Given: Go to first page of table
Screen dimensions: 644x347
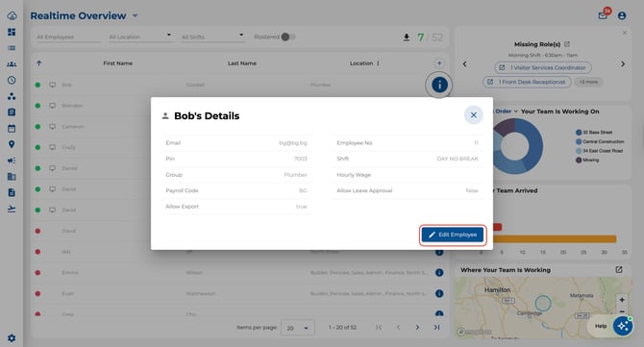Looking at the screenshot, I should pos(379,327).
